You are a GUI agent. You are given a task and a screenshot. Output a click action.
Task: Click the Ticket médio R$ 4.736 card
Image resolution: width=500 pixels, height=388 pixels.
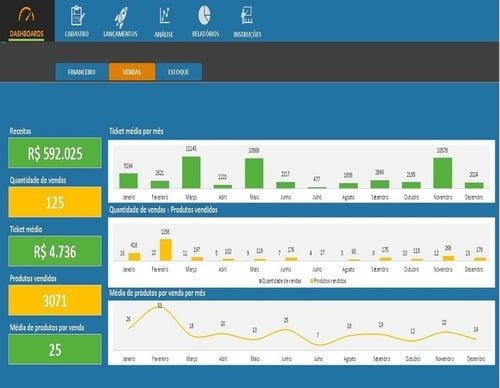click(x=55, y=251)
